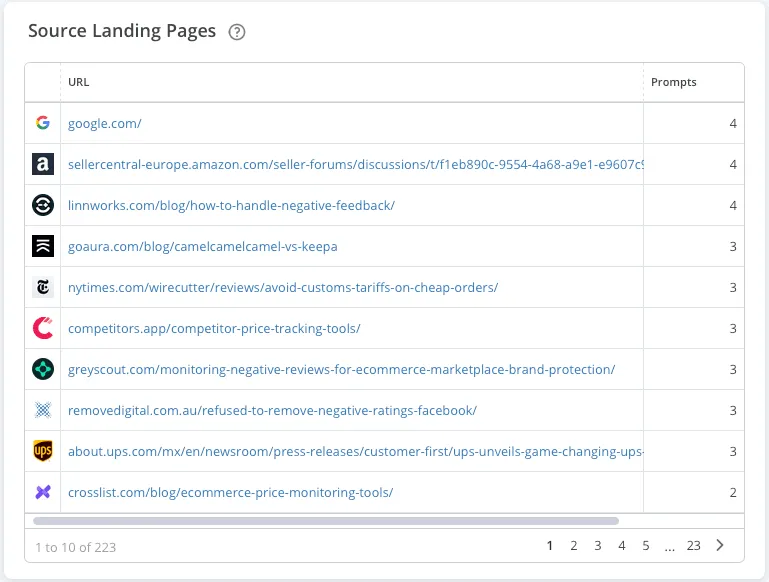Open the linnworks negative feedback blog link
The width and height of the screenshot is (769, 582).
[x=231, y=205]
